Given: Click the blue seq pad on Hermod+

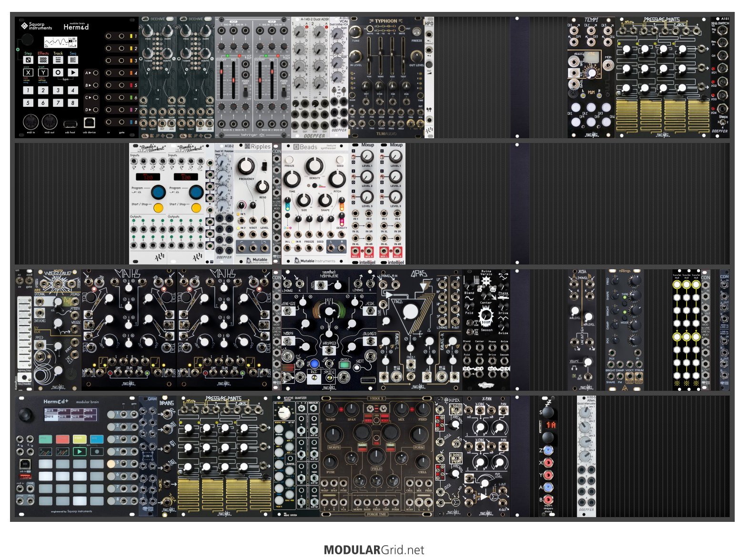Looking at the screenshot, I should click(97, 439).
